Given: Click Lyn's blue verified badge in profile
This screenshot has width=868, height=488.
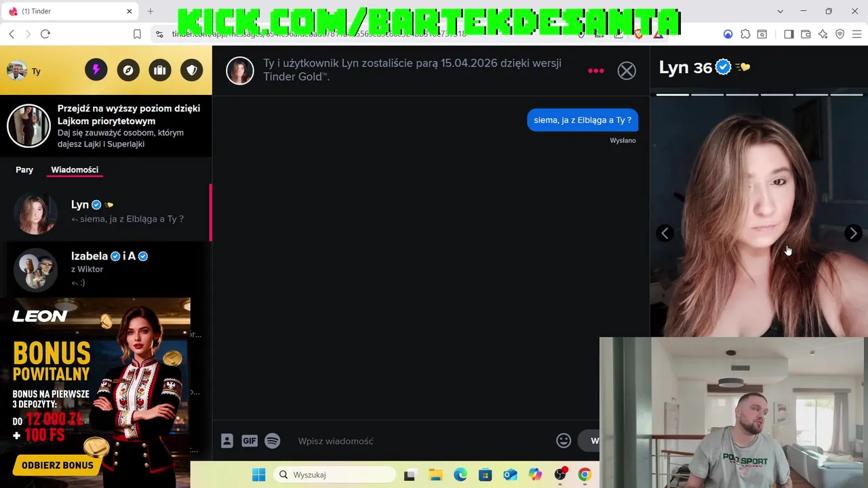Looking at the screenshot, I should click(x=724, y=67).
